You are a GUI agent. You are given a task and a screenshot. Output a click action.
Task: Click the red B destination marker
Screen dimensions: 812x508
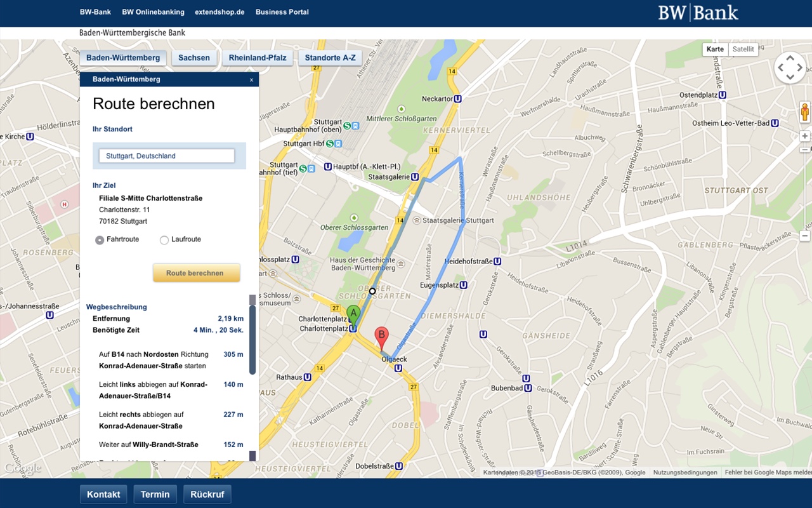382,338
